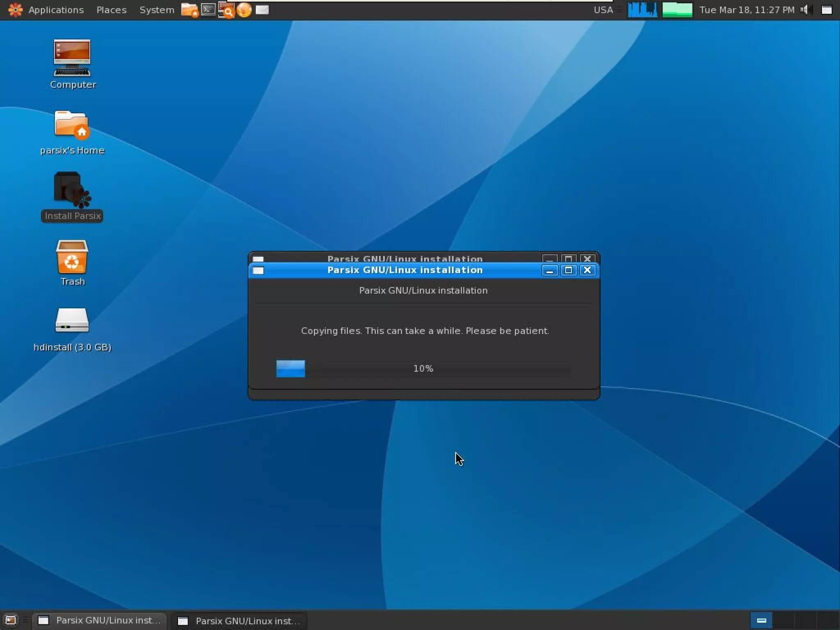Open the volume control speaker icon
Screen dimensions: 840x630
pos(805,10)
